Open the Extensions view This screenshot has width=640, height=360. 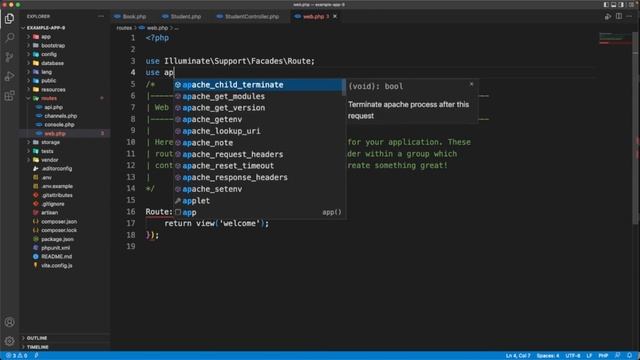(x=9, y=96)
